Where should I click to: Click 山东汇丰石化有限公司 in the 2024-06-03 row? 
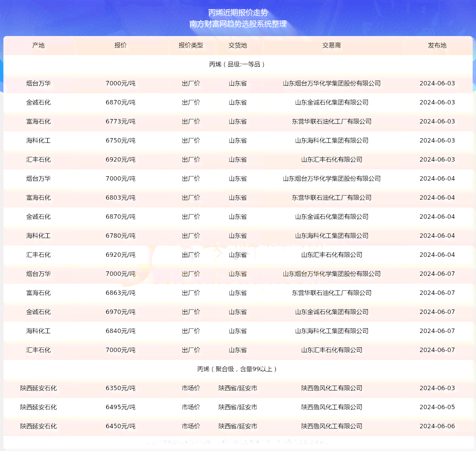click(x=331, y=160)
